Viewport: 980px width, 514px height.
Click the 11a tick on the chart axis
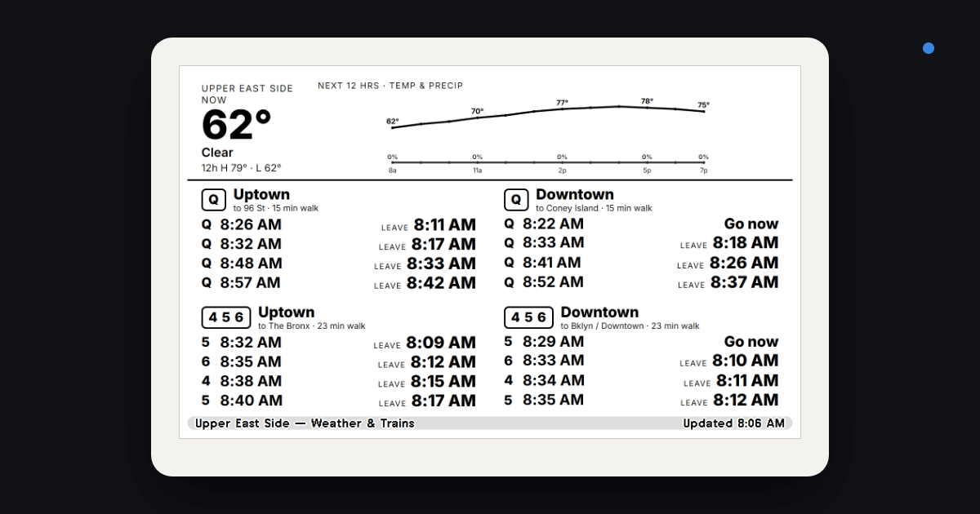coord(477,171)
